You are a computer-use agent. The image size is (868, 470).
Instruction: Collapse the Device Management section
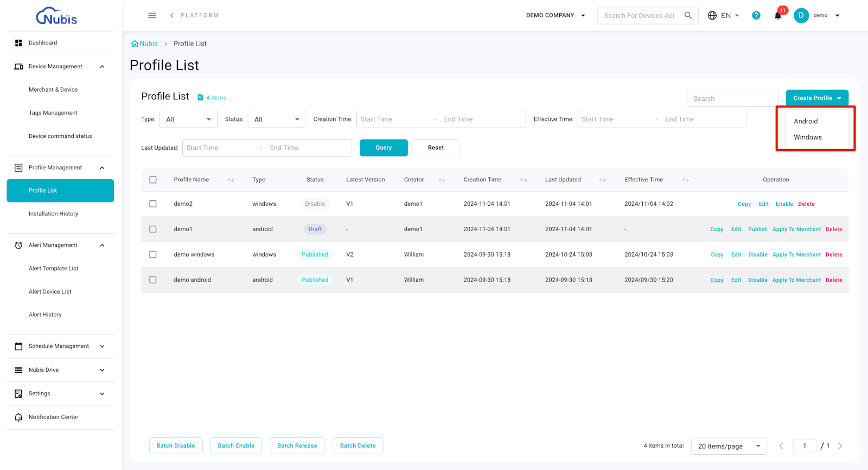(102, 66)
